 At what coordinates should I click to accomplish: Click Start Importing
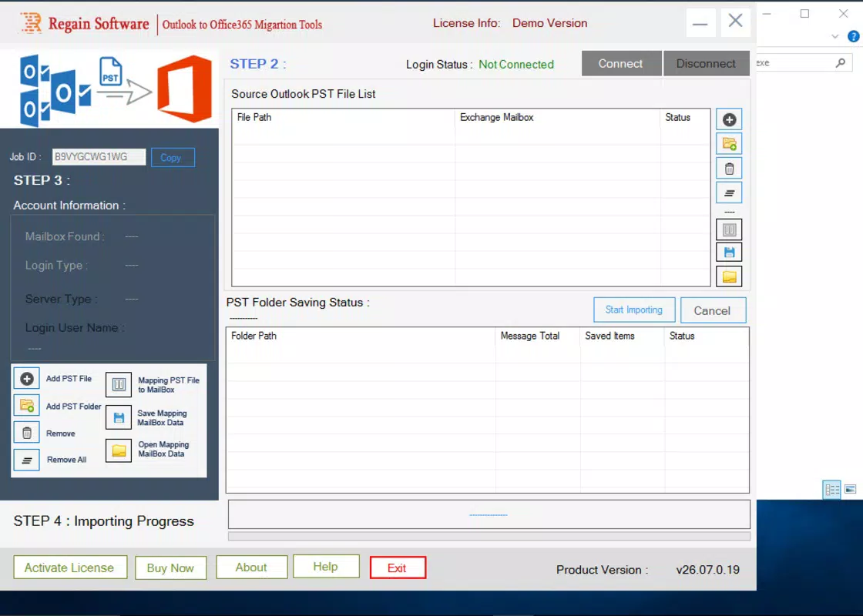[x=634, y=310]
